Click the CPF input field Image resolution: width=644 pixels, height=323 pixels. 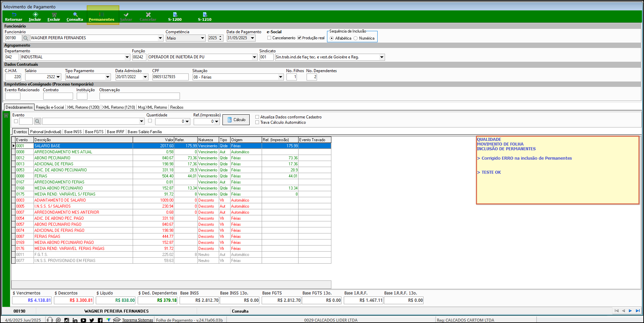click(170, 77)
